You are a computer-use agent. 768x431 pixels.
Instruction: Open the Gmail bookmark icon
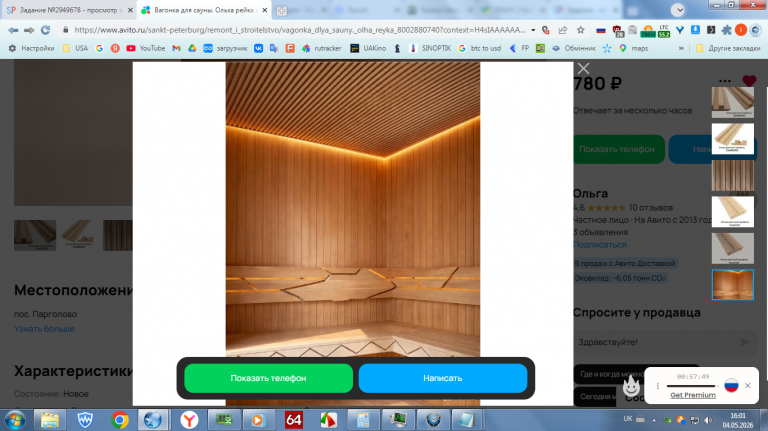pyautogui.click(x=176, y=48)
